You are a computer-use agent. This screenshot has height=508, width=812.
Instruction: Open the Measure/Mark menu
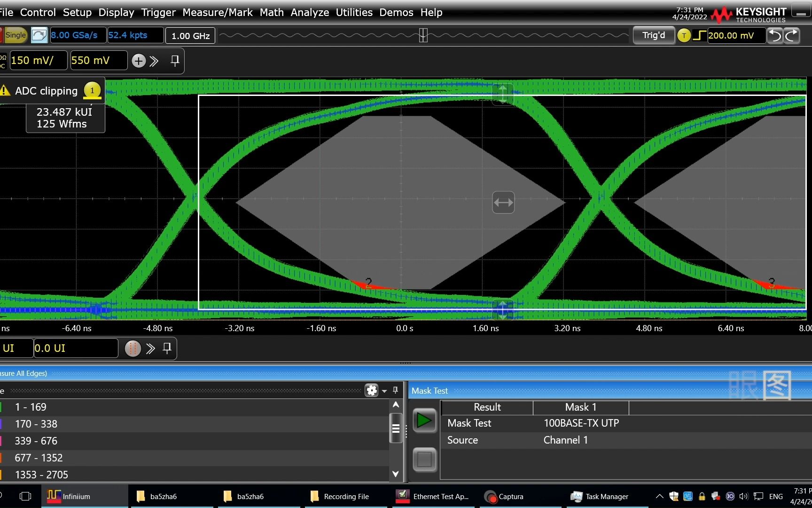[218, 12]
